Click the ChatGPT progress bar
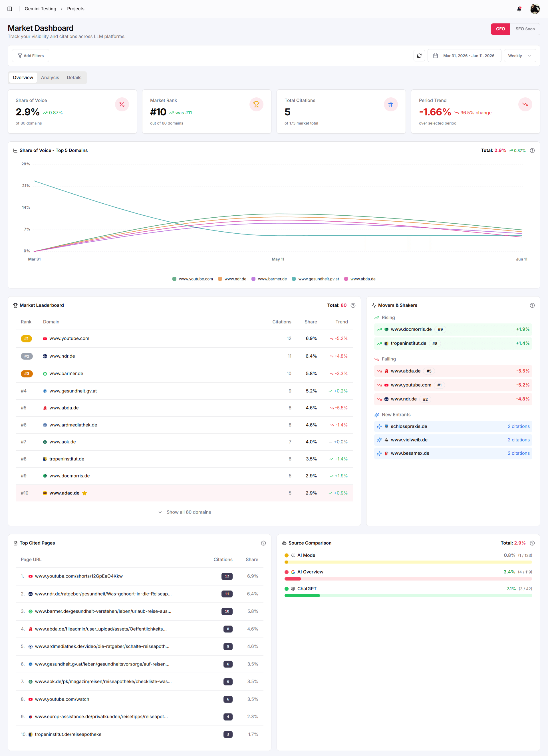The image size is (548, 756). tap(408, 595)
